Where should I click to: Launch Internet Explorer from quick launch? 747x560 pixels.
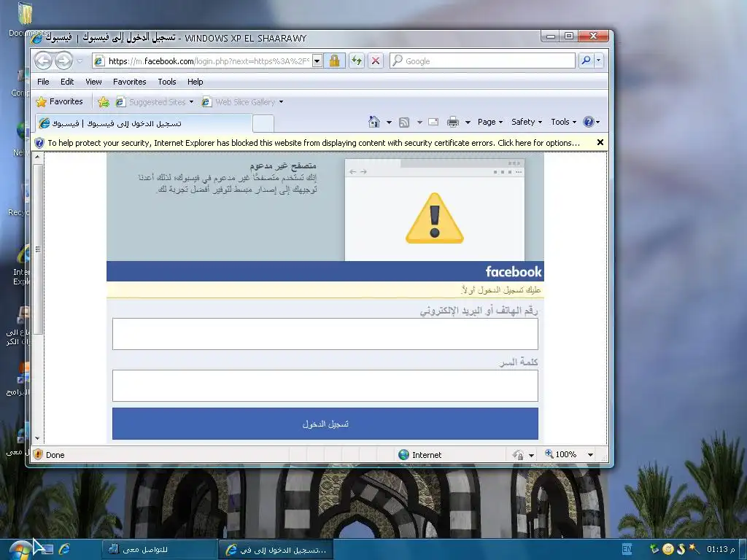[x=65, y=549]
